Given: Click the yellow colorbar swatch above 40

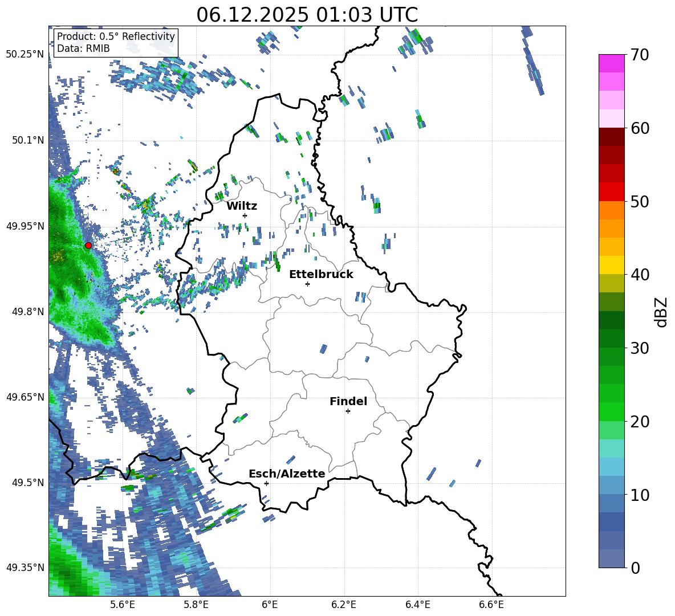Looking at the screenshot, I should pyautogui.click(x=611, y=265).
